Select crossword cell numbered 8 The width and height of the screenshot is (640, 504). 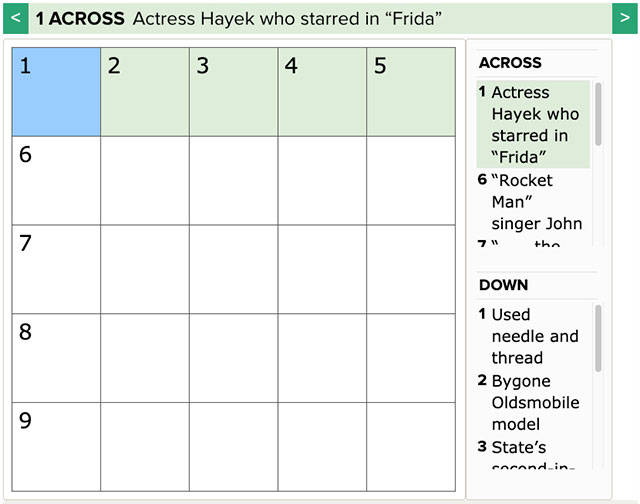click(x=56, y=357)
